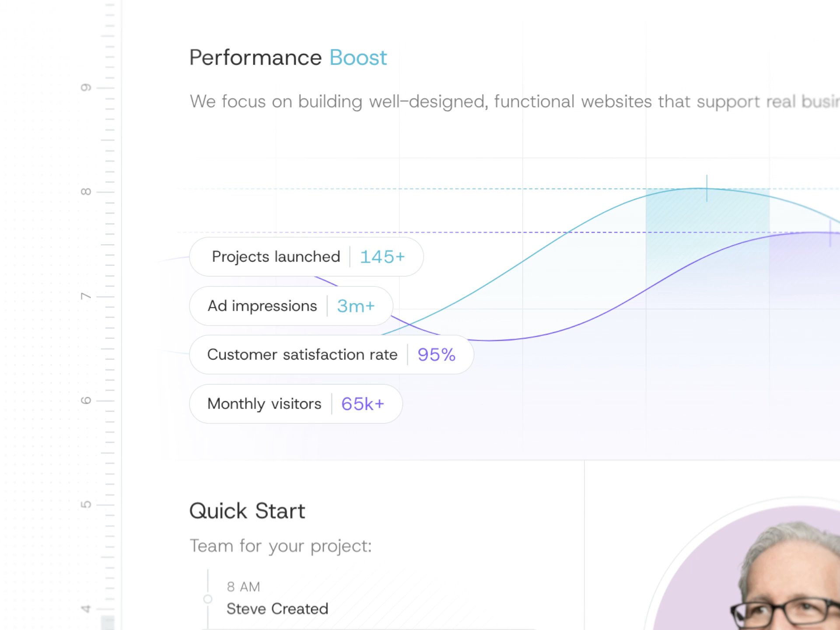Click the 3m+ impressions value
The image size is (840, 630).
pyautogui.click(x=356, y=306)
